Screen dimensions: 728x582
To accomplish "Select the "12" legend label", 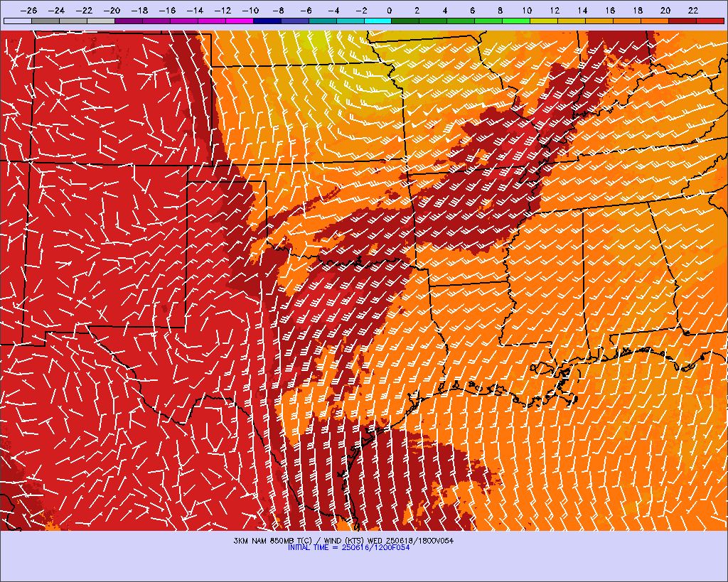I will (555, 10).
